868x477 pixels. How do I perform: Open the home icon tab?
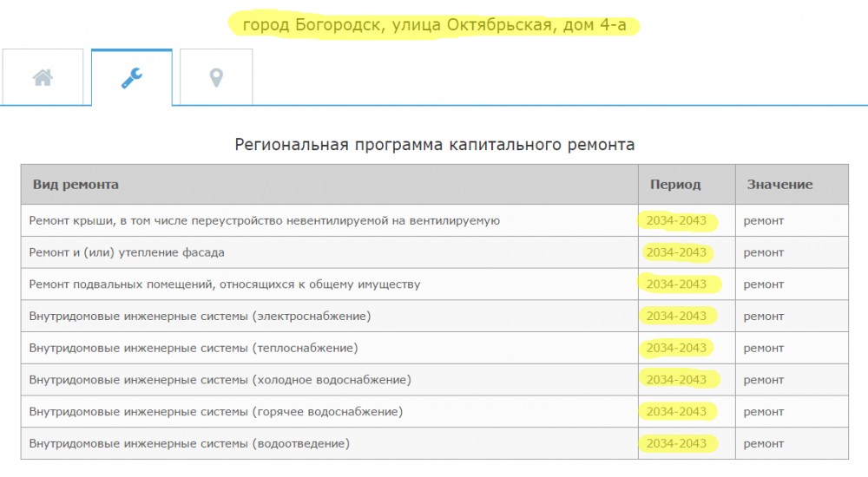pos(43,78)
